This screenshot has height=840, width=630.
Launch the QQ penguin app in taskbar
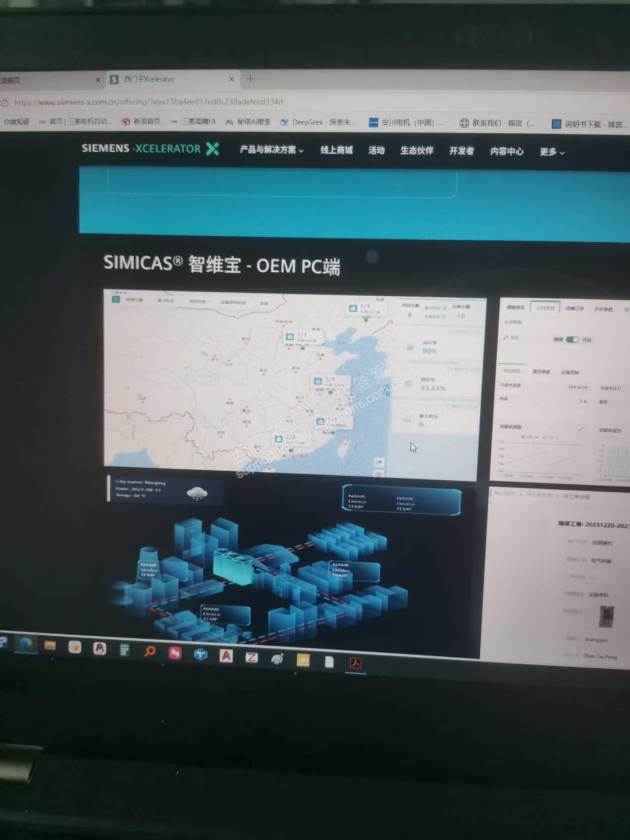[x=99, y=648]
